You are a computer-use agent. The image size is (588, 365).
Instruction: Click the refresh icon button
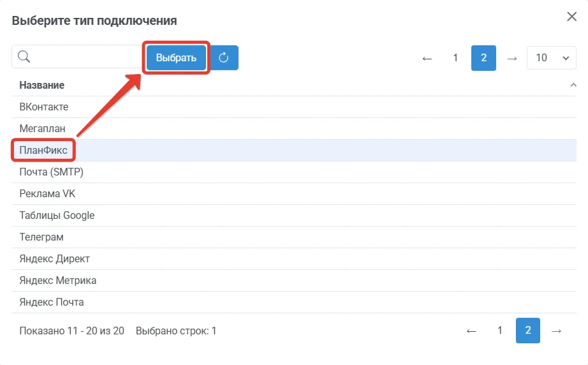(x=224, y=58)
